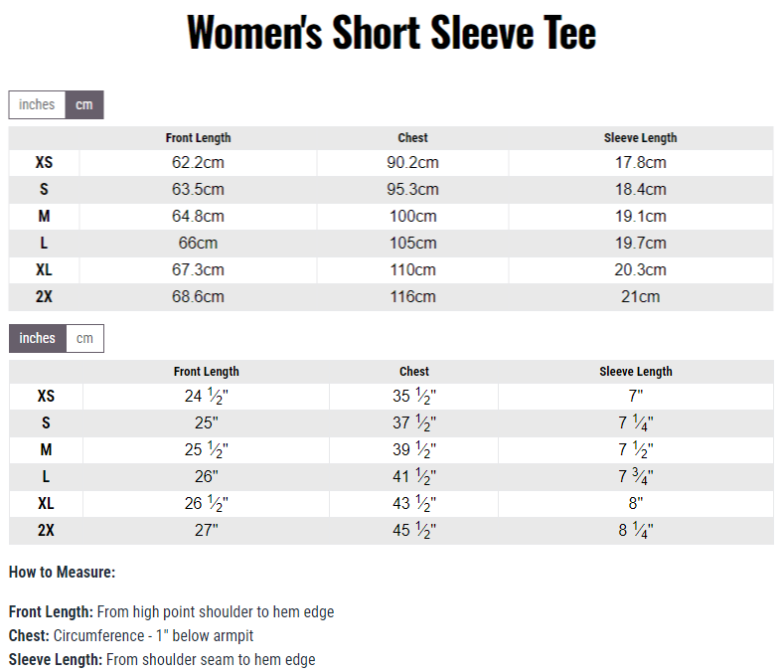Image resolution: width=784 pixels, height=672 pixels.
Task: Select the 2X row in cm table
Action: point(391,296)
